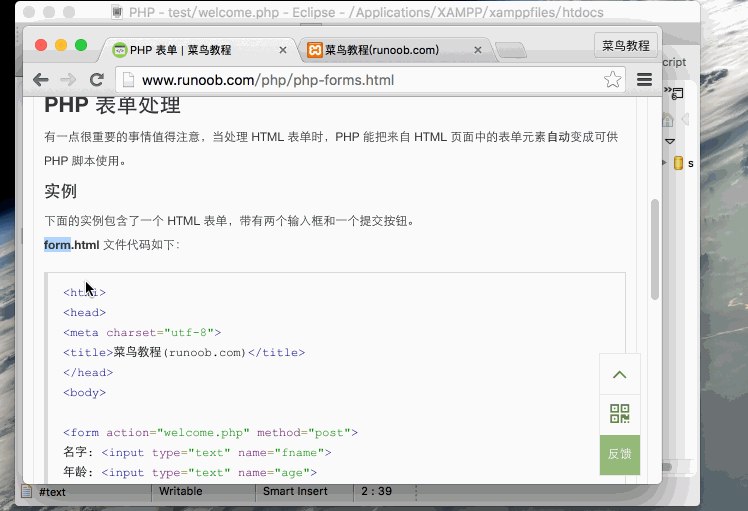Open a new browser tab
The image size is (748, 511).
coord(510,50)
